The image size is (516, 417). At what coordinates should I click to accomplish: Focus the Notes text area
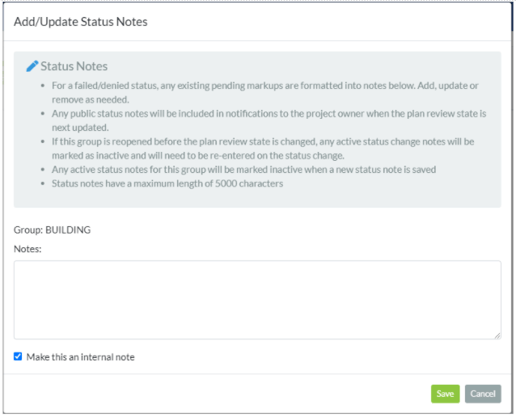[x=257, y=300]
